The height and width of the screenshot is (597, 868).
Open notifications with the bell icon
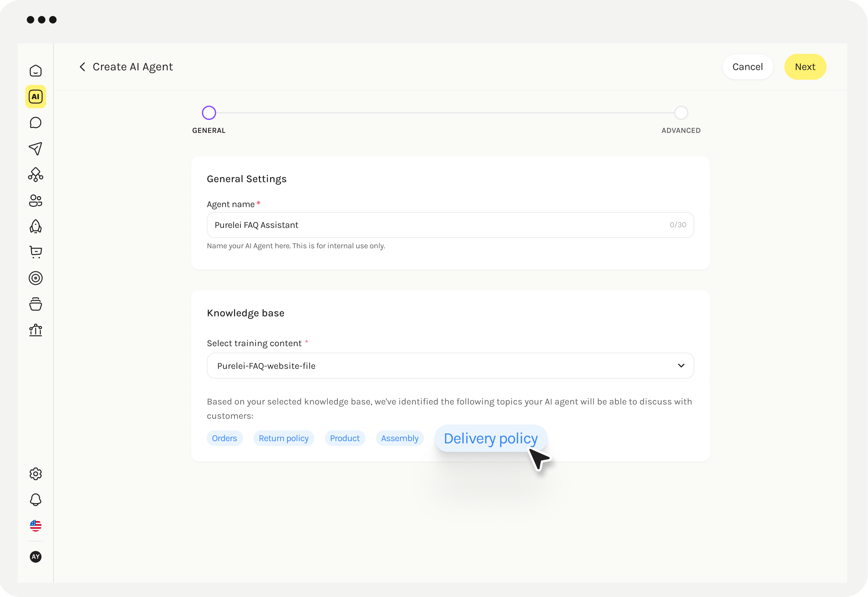coord(36,500)
